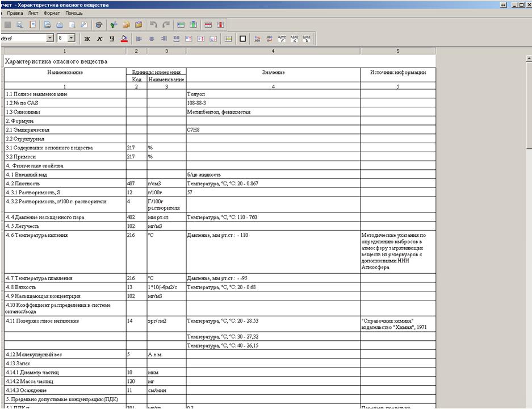
Task: Center-align text with the toolbar icon
Action: [x=151, y=39]
